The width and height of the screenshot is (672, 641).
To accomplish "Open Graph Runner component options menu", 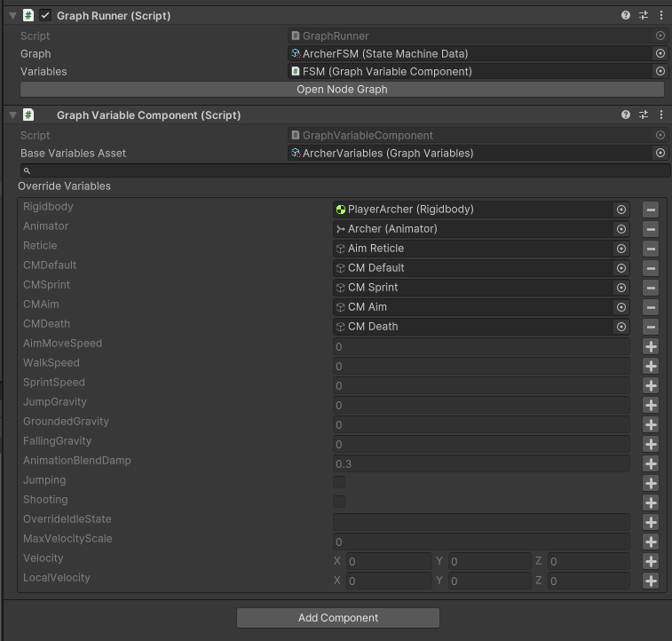I will click(661, 15).
